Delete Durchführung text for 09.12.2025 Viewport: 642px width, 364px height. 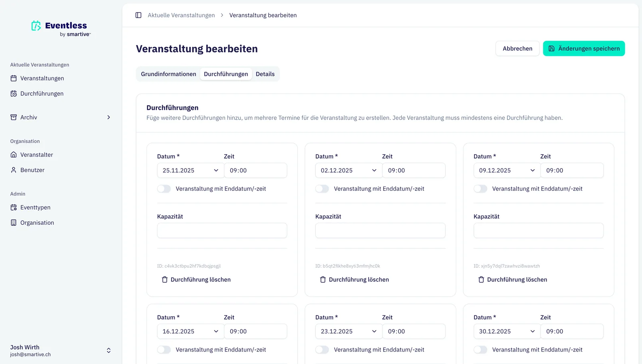click(517, 280)
